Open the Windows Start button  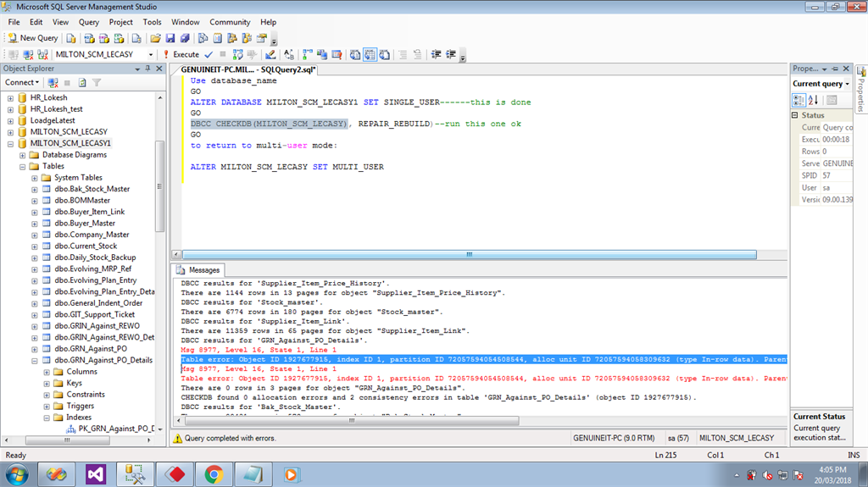coord(17,475)
